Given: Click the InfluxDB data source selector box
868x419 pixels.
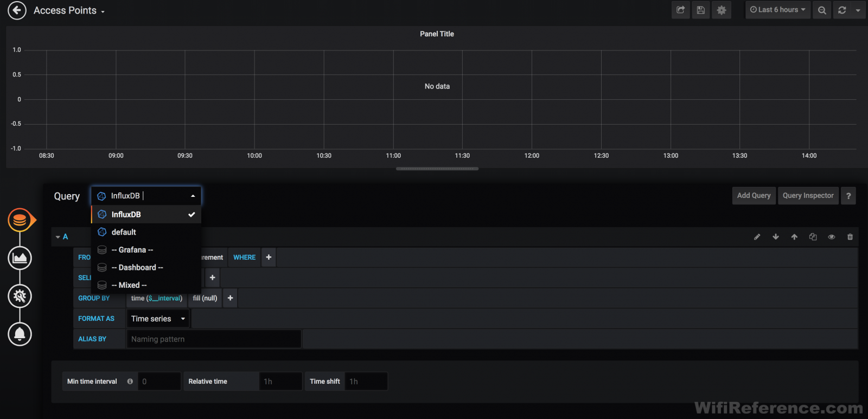Looking at the screenshot, I should click(146, 196).
